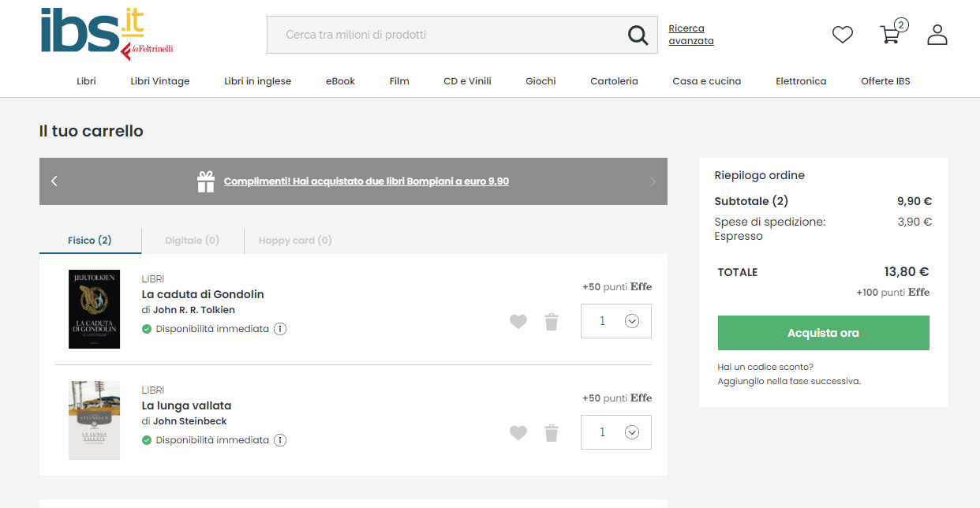Screen dimensions: 980x508
Task: Go to previous promo banner with left chevron
Action: tap(54, 181)
